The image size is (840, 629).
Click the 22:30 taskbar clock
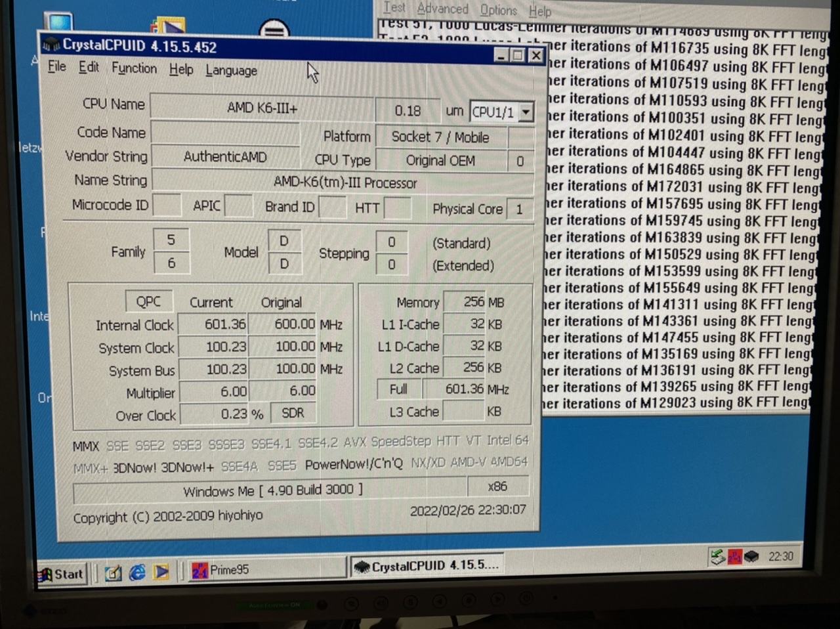pos(781,556)
